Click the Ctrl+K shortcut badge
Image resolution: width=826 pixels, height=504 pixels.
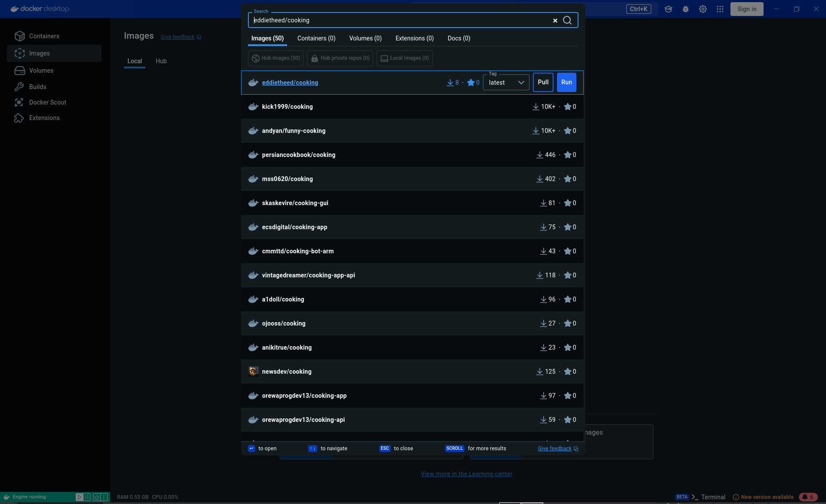coord(639,9)
